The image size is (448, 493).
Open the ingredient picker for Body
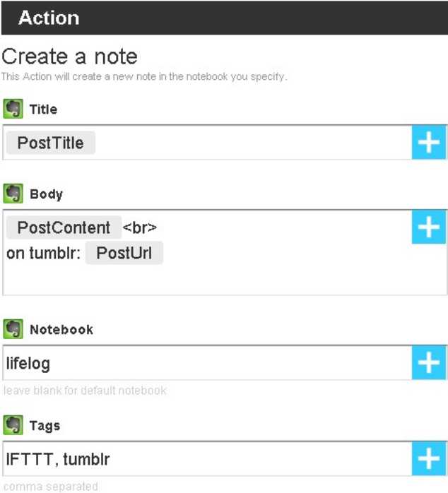[429, 227]
